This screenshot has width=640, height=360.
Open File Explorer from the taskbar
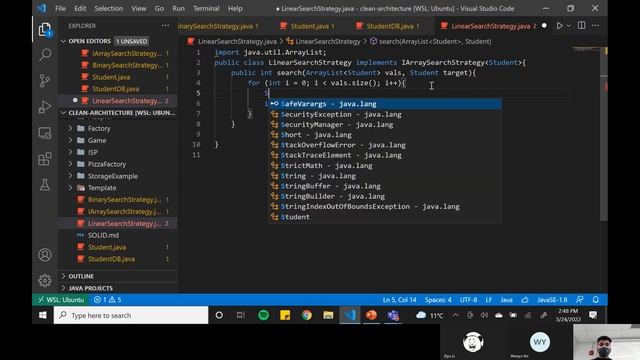click(x=328, y=315)
